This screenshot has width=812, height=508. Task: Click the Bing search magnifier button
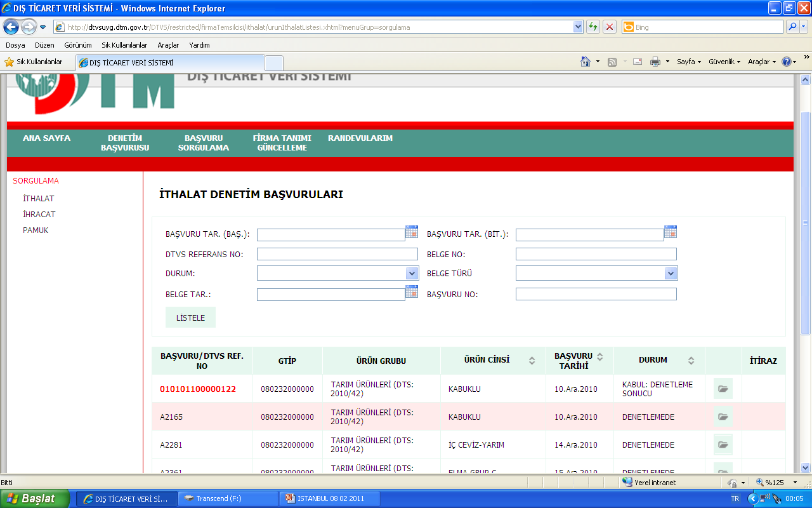(792, 27)
